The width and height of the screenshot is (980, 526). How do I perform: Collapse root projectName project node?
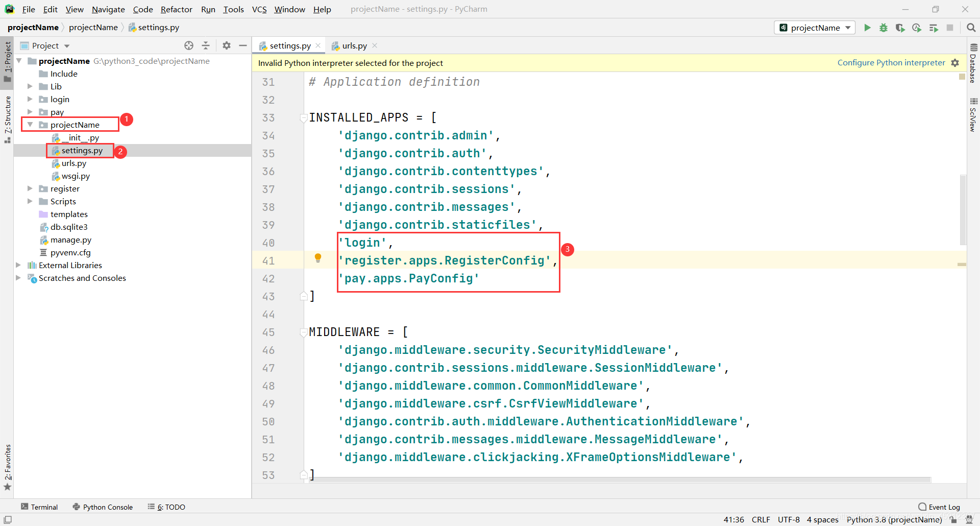(18, 61)
